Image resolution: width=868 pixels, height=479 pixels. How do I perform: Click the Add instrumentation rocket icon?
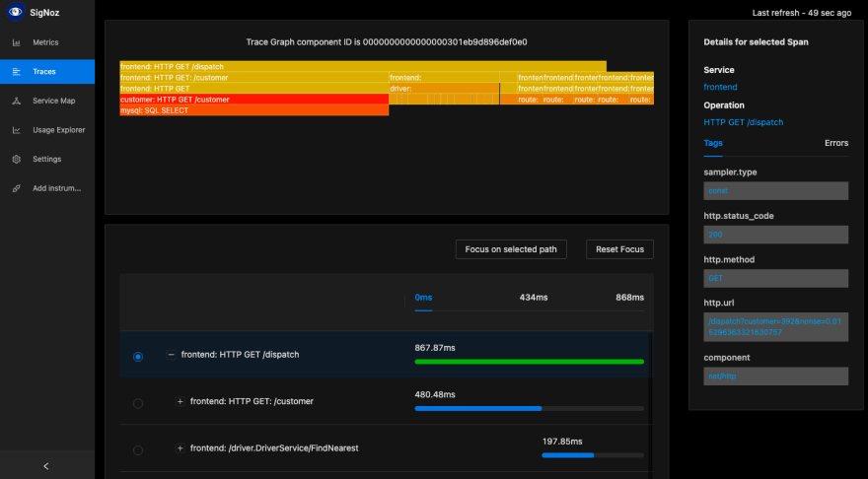click(17, 188)
